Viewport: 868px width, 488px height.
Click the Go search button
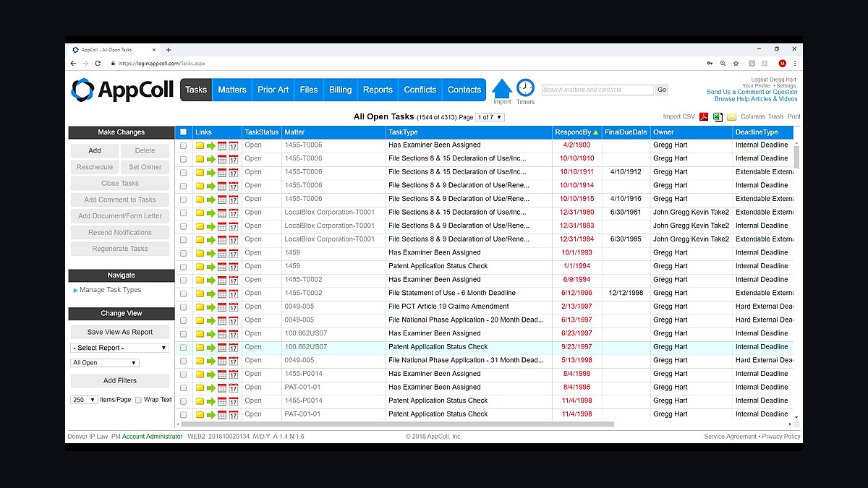pos(662,90)
